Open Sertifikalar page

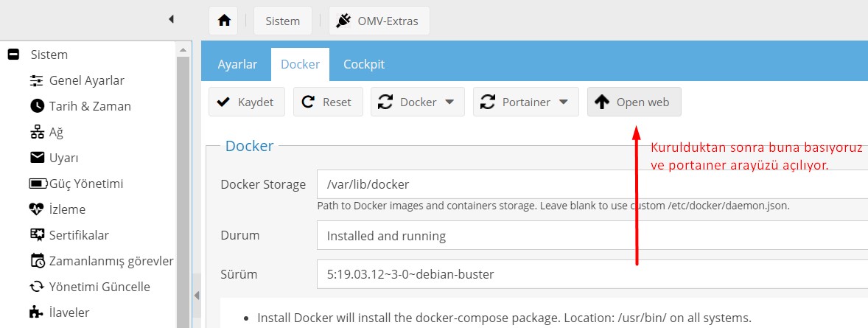coord(79,235)
